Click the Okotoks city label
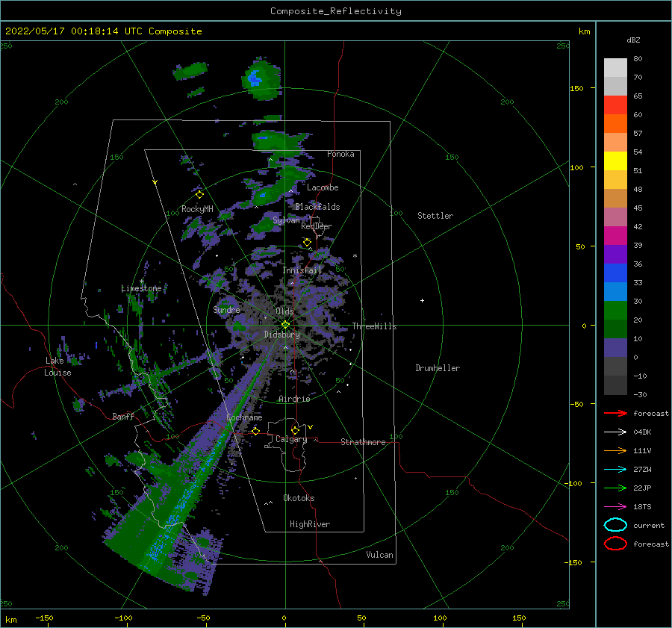The width and height of the screenshot is (672, 628). click(x=299, y=498)
